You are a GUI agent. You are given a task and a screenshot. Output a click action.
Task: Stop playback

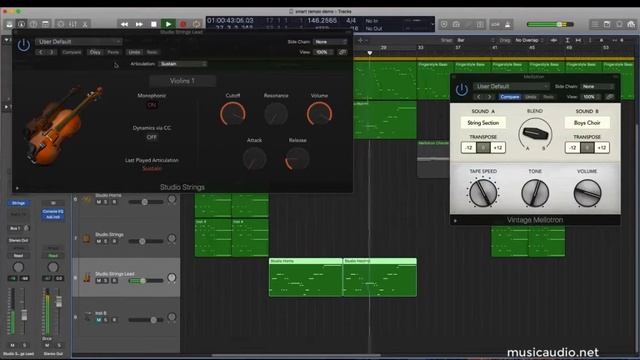tap(154, 24)
